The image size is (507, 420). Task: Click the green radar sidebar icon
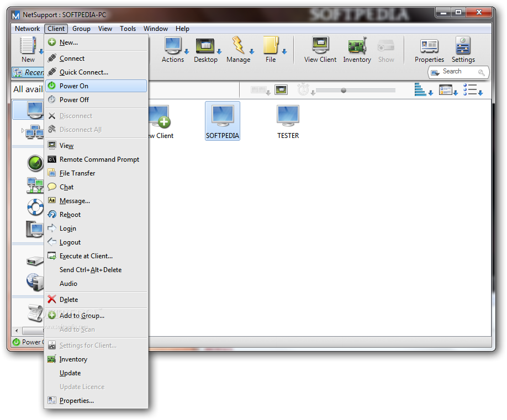click(x=35, y=163)
